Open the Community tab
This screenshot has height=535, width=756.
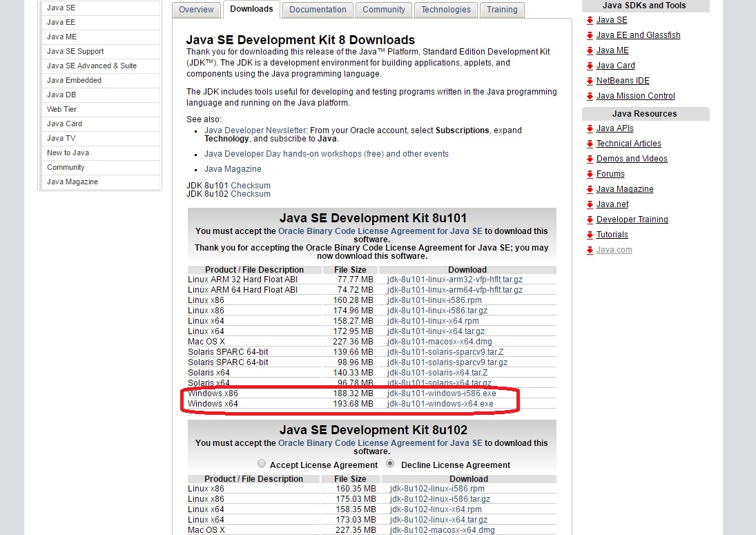[x=384, y=10]
